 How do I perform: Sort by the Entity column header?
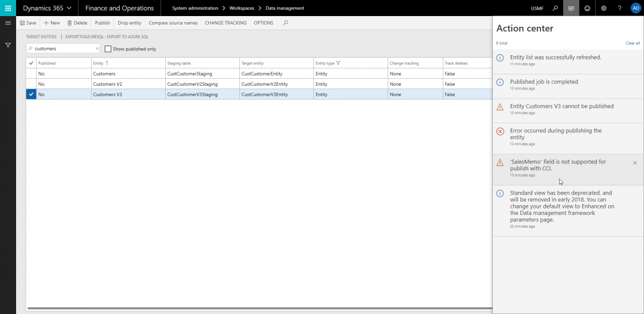100,63
